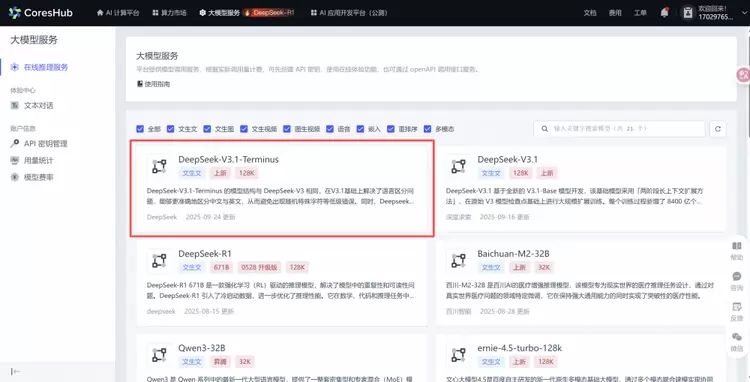750x382 pixels.
Task: Open the 算力市场 top menu
Action: click(169, 13)
